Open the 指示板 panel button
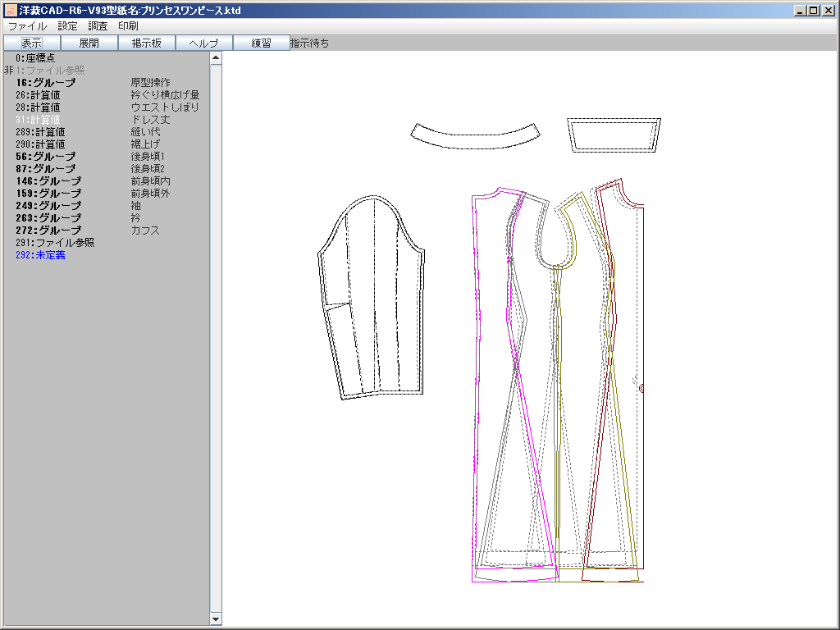 [x=146, y=43]
